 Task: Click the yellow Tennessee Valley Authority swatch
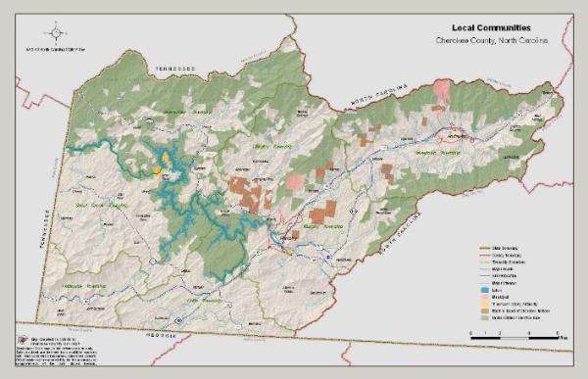click(x=485, y=304)
